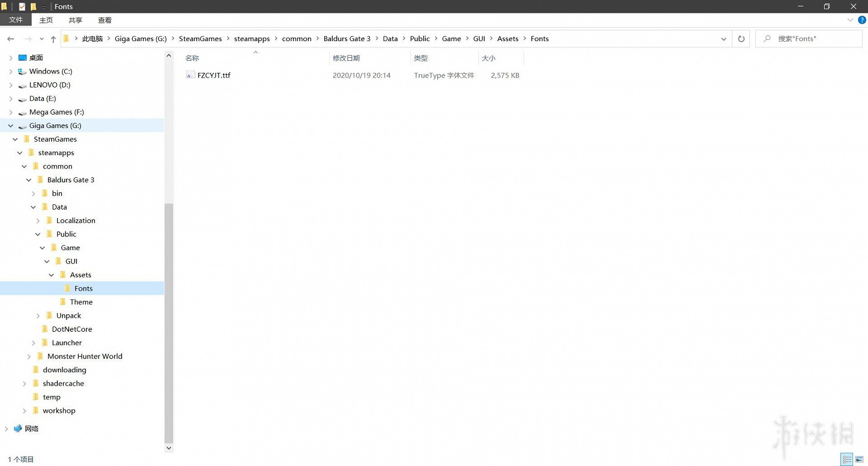The width and height of the screenshot is (868, 466).
Task: Open recent locations dropdown arrow
Action: (41, 39)
